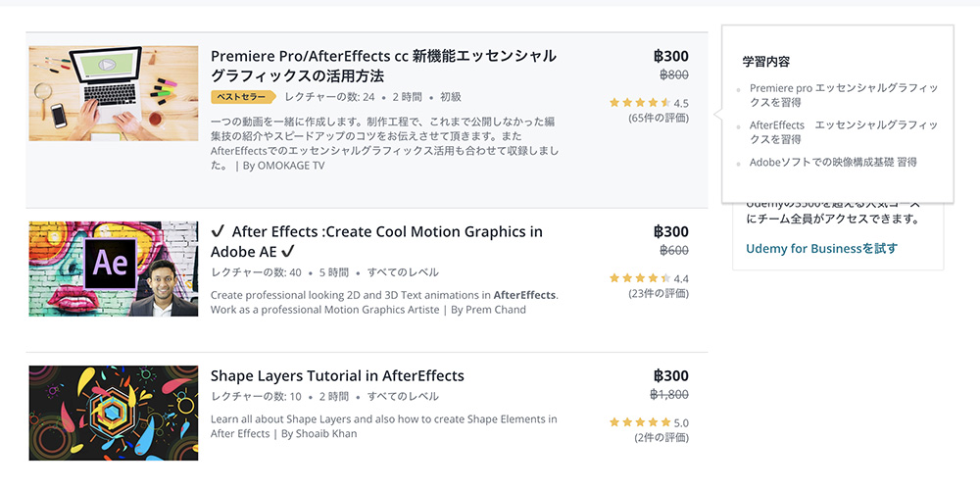Click the By Prem Chand author text

(x=488, y=310)
